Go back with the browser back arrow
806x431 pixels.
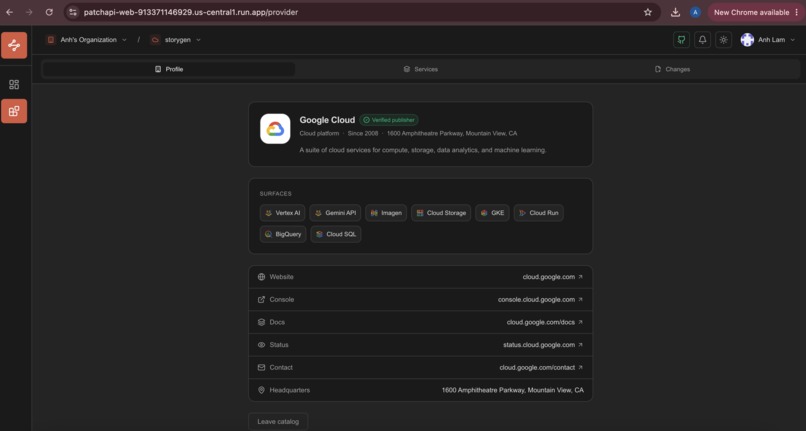pos(10,12)
